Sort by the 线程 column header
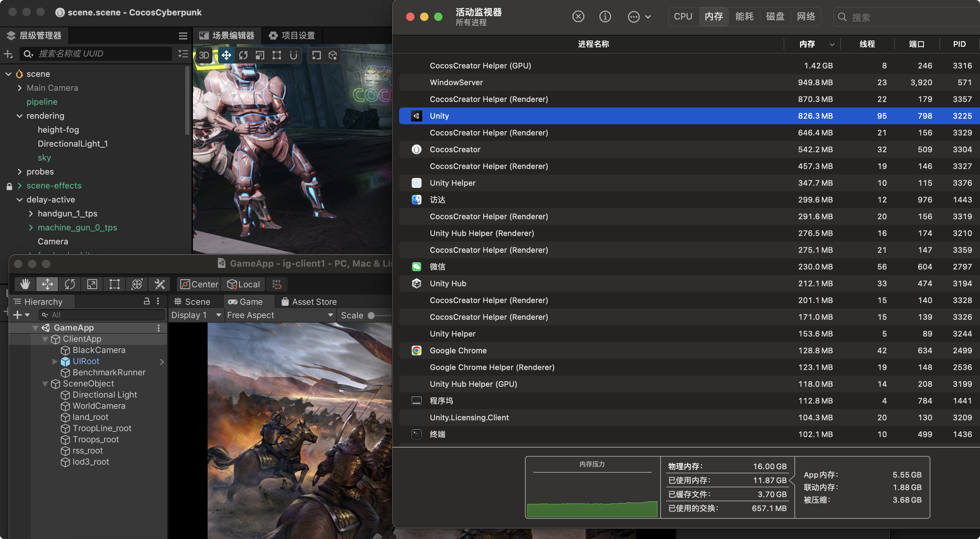 point(867,44)
